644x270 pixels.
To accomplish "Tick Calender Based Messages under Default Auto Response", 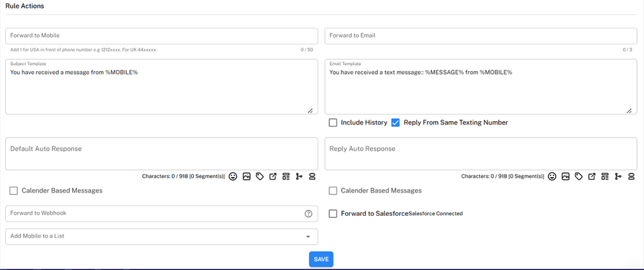I will pos(14,191).
